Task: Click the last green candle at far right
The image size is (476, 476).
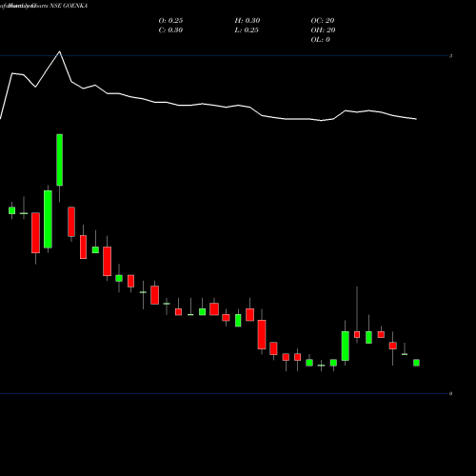Action: coord(416,363)
